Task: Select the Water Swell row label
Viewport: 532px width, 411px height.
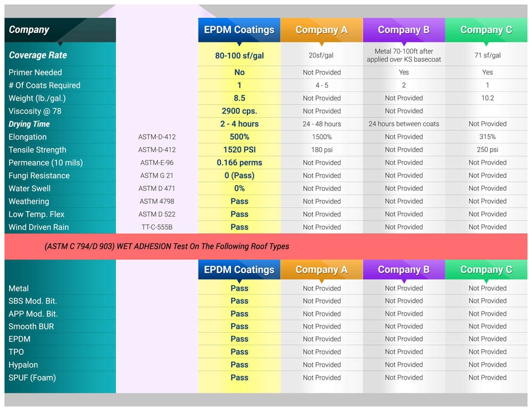Action: (x=29, y=189)
